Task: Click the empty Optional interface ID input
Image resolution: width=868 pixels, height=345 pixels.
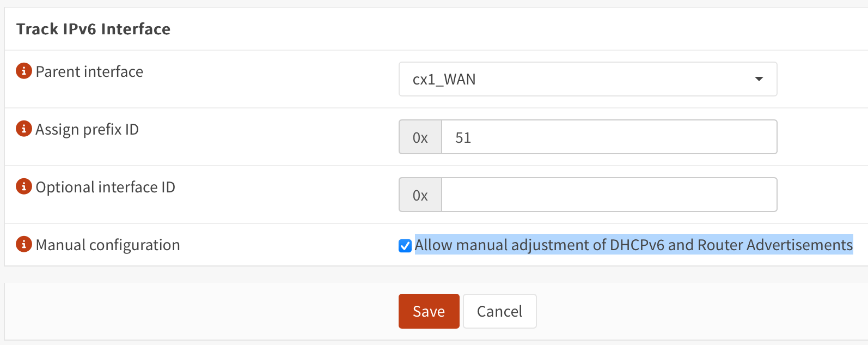Action: 609,195
